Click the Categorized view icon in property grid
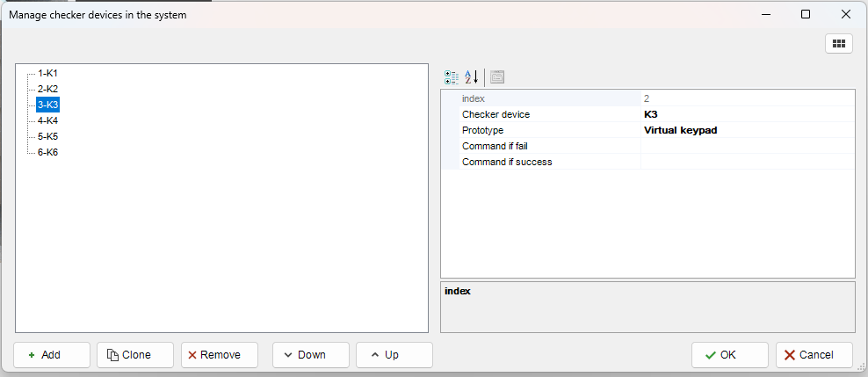The image size is (868, 377). tap(452, 77)
